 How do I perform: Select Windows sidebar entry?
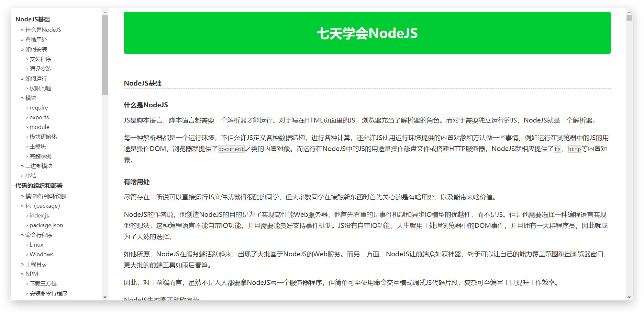41,254
